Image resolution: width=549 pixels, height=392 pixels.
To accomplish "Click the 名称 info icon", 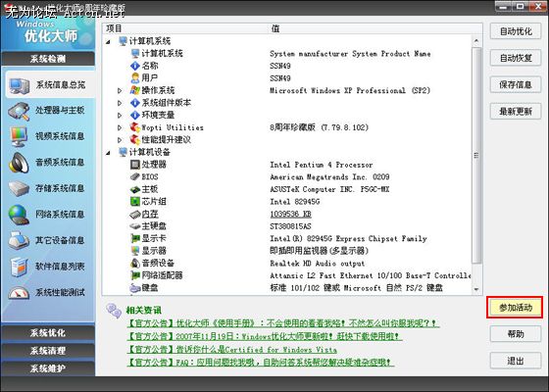I will 135,66.
